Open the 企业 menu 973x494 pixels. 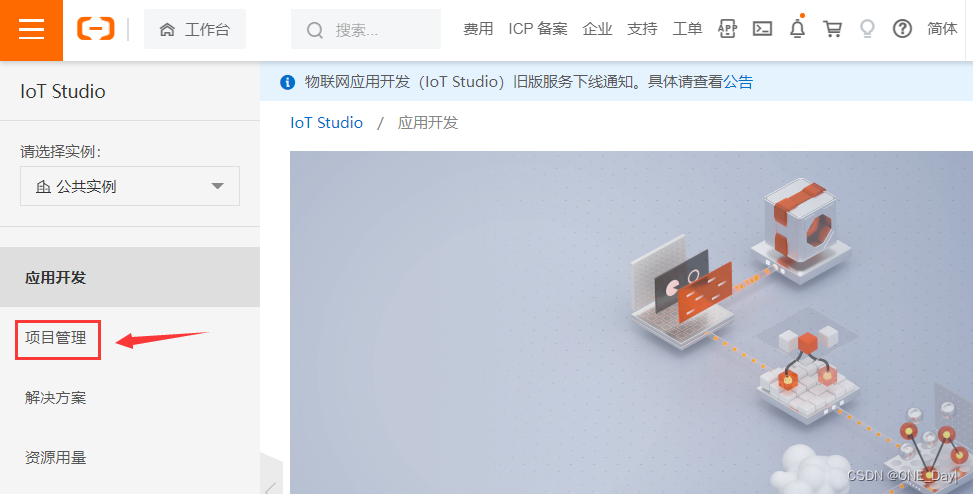point(597,29)
